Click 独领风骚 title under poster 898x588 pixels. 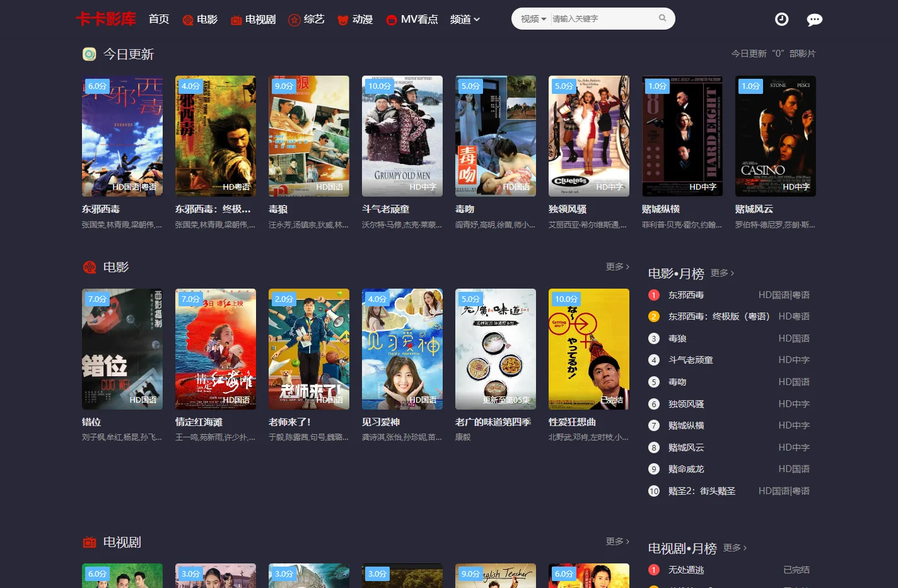568,209
